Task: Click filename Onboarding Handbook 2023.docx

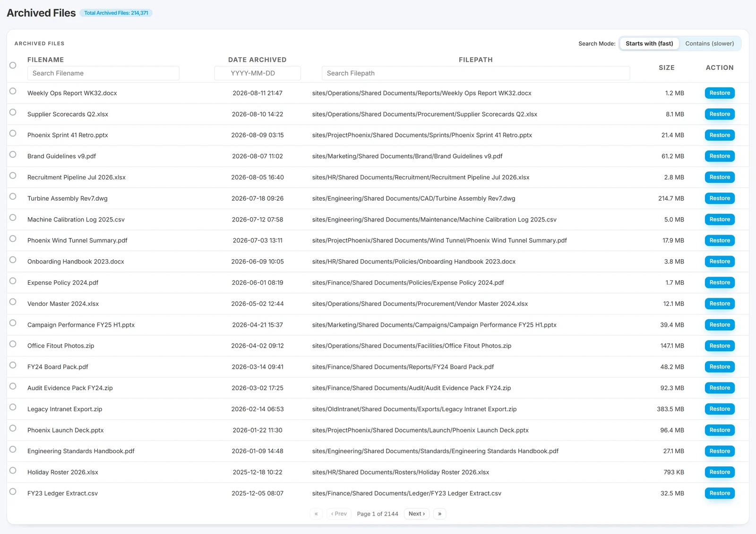Action: (76, 262)
